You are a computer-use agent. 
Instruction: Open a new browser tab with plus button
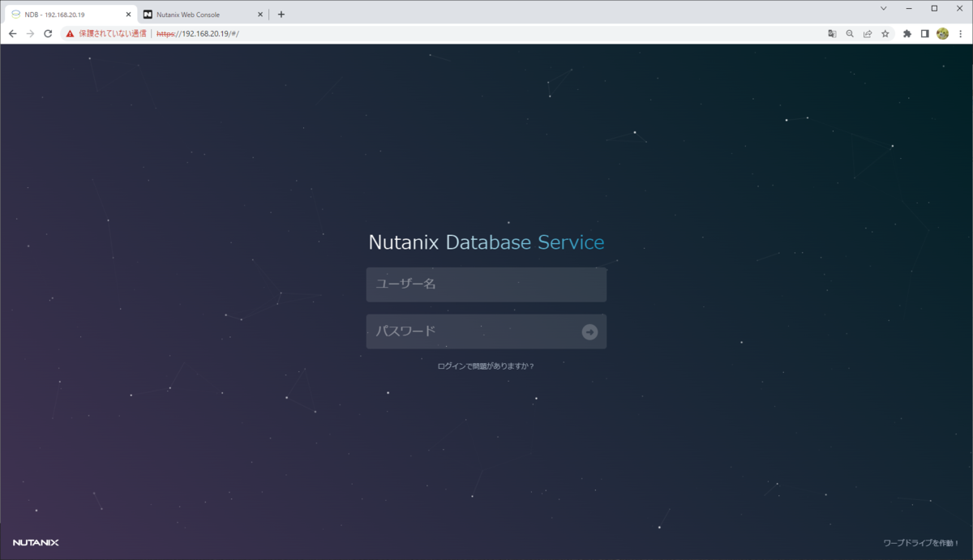tap(281, 15)
